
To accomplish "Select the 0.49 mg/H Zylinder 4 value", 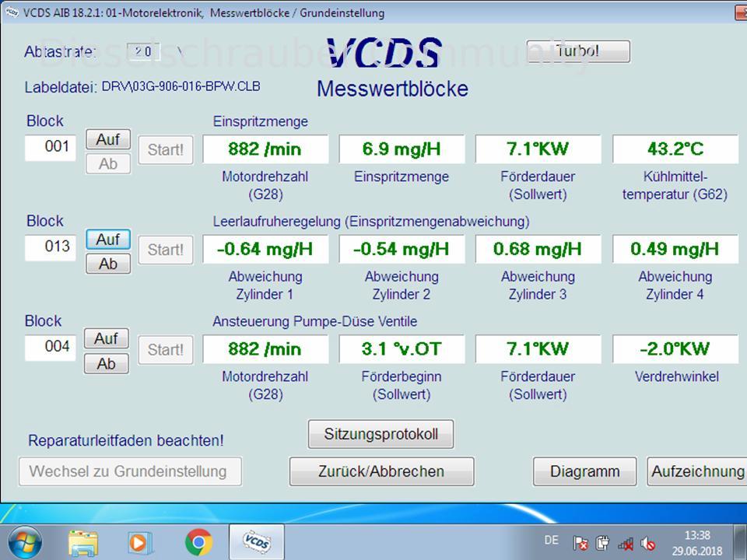I will pos(675,249).
